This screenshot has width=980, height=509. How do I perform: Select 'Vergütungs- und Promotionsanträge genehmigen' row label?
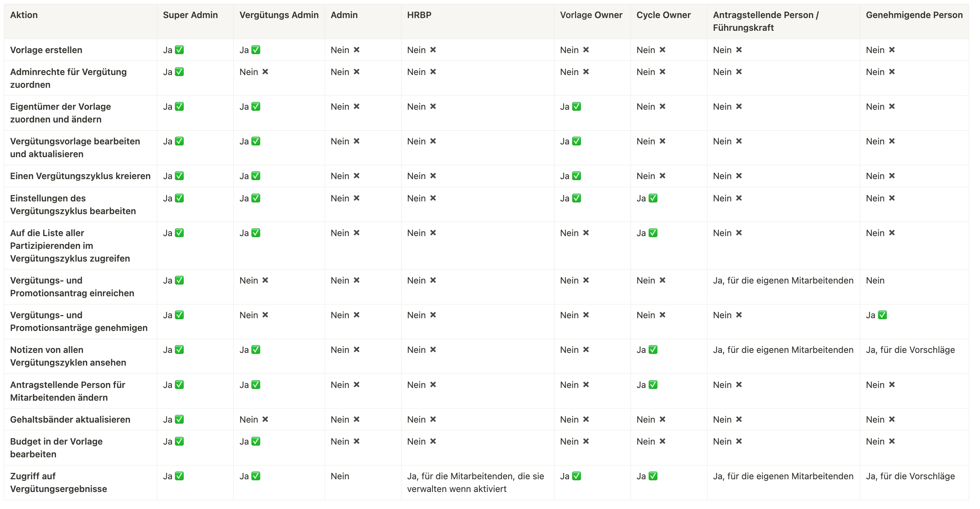point(79,321)
